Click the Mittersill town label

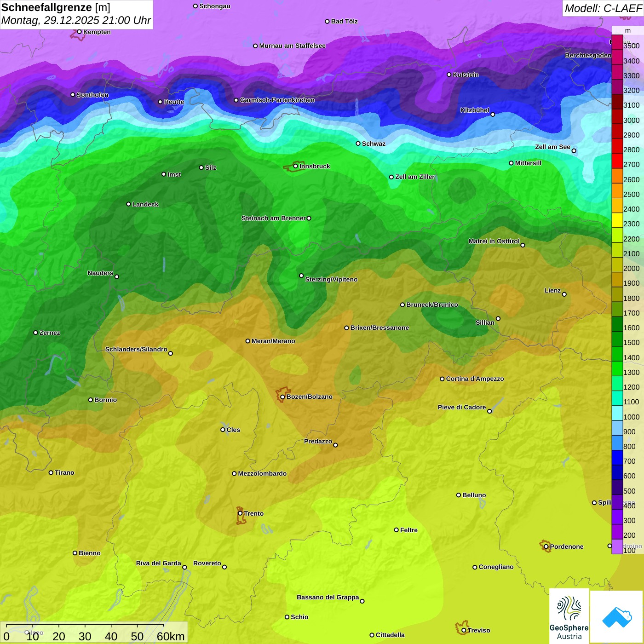[528, 163]
